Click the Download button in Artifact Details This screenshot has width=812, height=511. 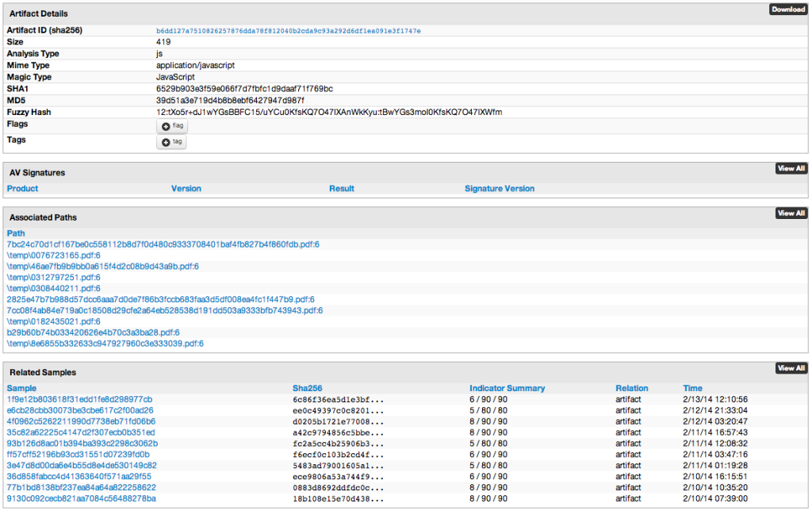click(x=787, y=10)
